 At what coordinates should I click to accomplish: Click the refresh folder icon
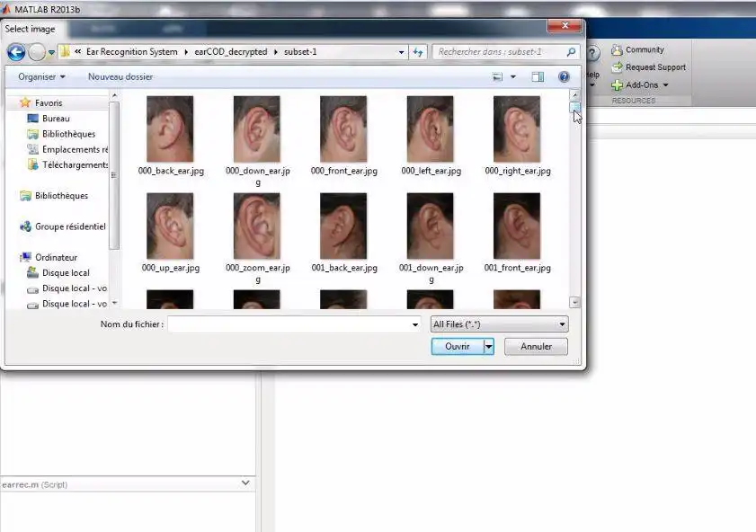pyautogui.click(x=418, y=52)
